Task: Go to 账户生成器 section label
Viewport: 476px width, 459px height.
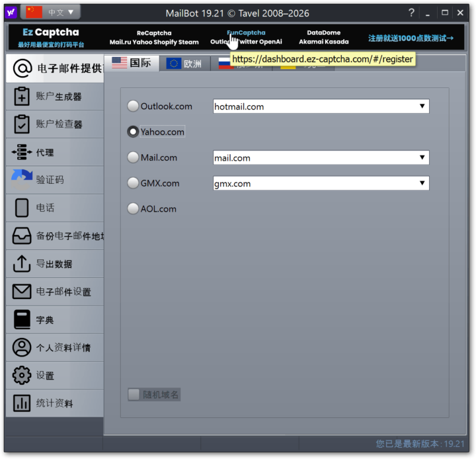Action: point(59,97)
